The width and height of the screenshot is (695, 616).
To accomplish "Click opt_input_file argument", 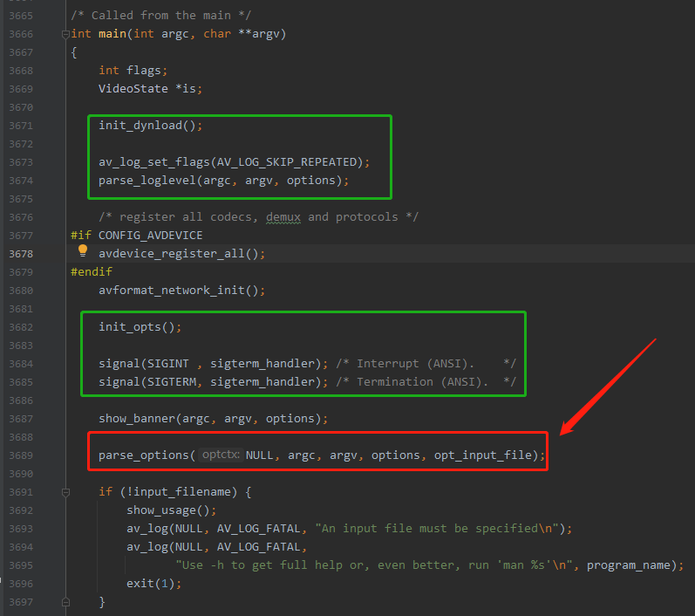I will pos(483,455).
